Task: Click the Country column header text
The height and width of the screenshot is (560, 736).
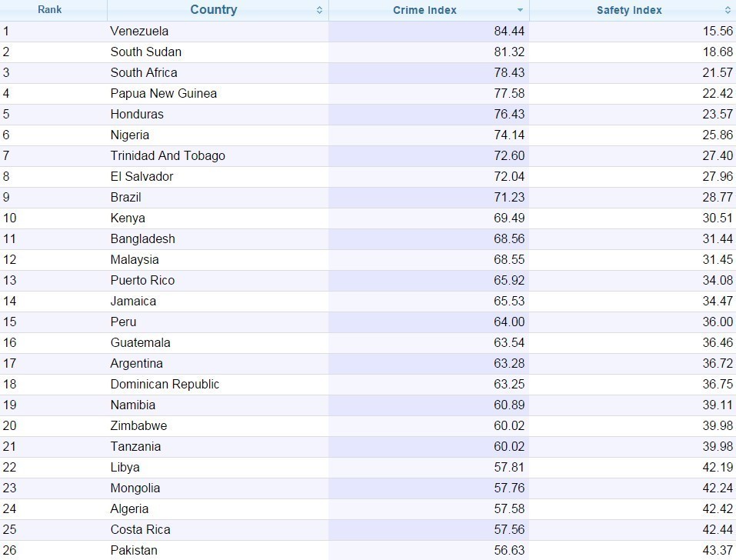Action: (214, 10)
